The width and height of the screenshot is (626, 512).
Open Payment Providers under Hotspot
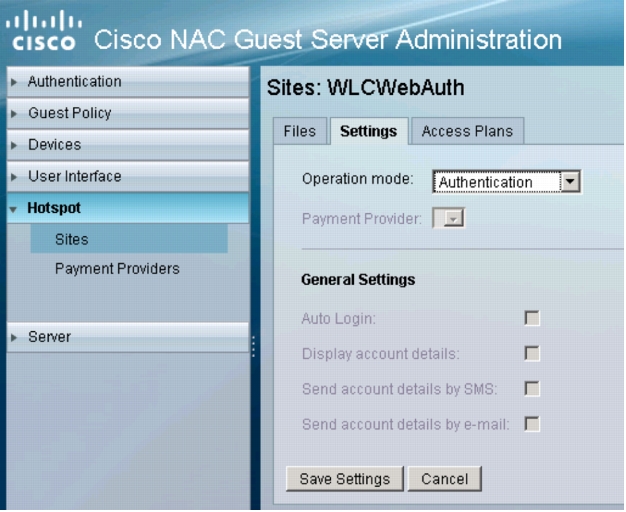pos(117,269)
